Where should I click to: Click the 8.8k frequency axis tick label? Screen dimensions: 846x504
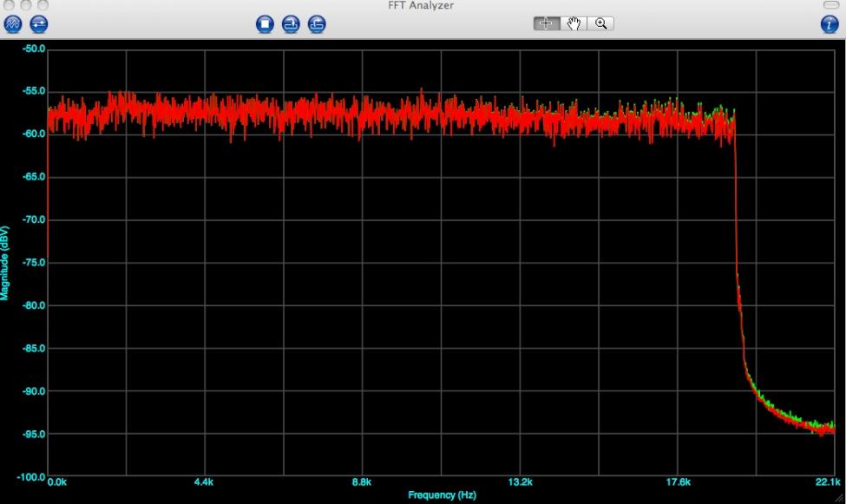[362, 482]
